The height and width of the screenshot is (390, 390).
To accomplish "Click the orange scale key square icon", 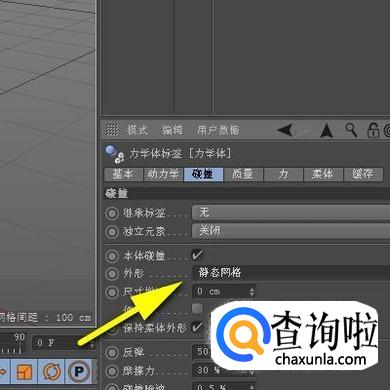I will (x=25, y=372).
